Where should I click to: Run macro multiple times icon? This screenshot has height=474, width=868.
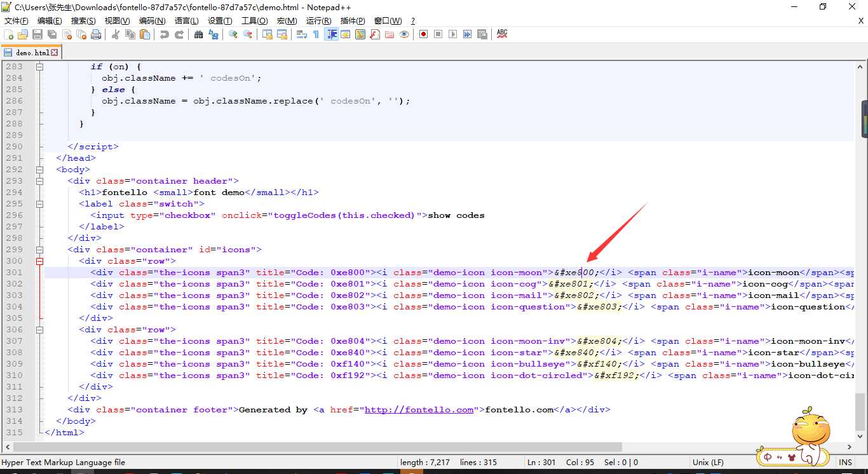pos(468,34)
